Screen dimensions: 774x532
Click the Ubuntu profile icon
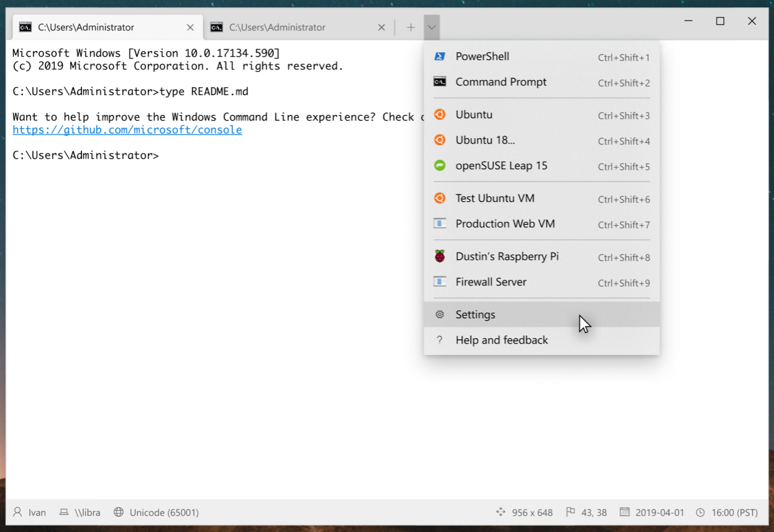click(x=440, y=114)
